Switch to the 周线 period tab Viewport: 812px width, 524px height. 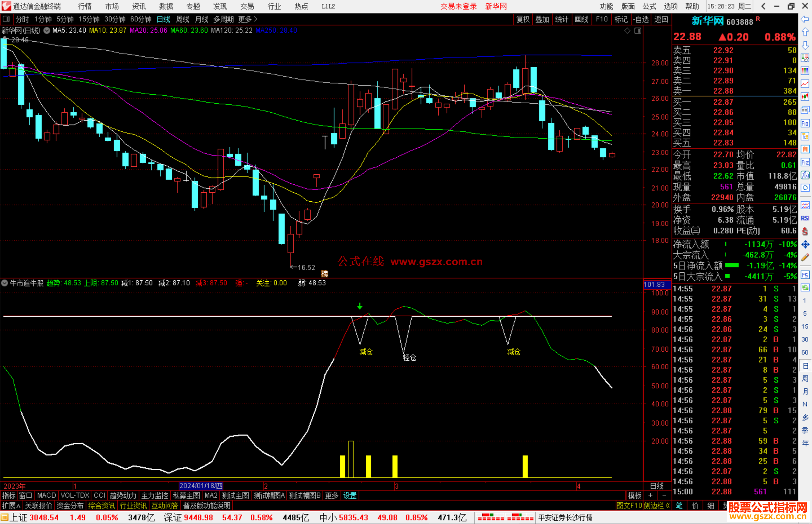pos(183,19)
